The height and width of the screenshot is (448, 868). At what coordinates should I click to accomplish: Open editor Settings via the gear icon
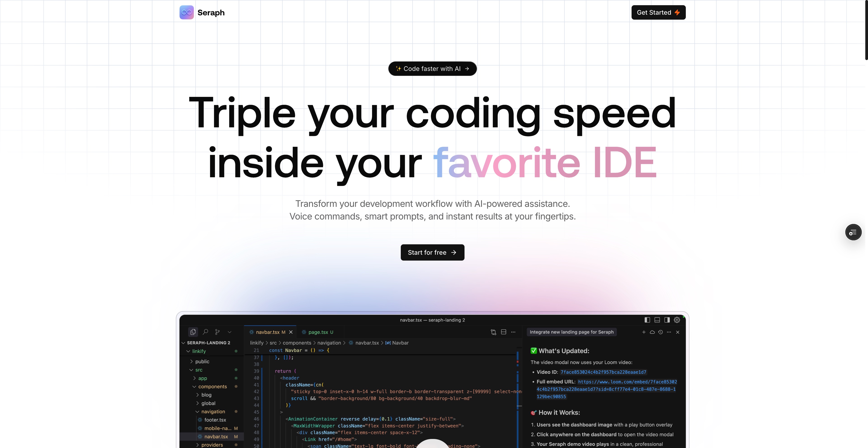pyautogui.click(x=677, y=320)
